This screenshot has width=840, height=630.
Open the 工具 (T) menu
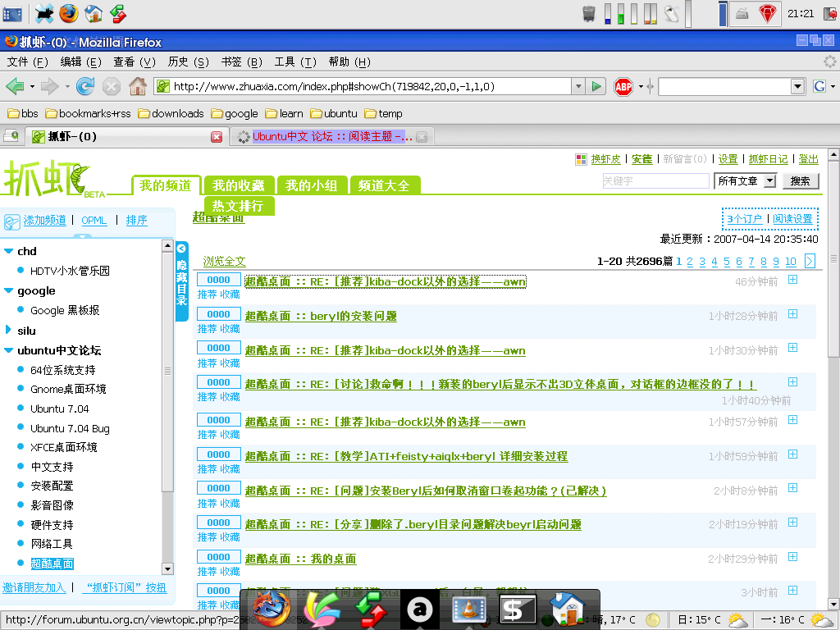295,62
